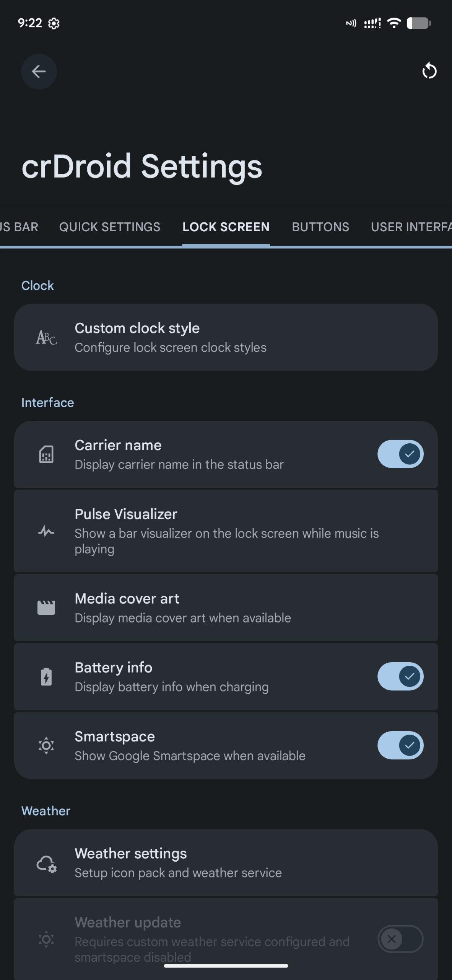Open Weather settings entry
Image resolution: width=452 pixels, height=980 pixels.
coord(226,862)
